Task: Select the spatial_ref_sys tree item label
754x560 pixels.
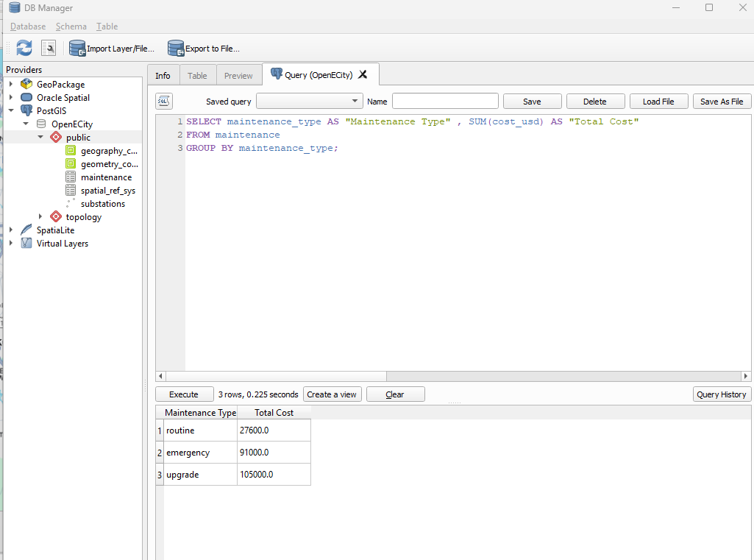Action: [x=108, y=191]
